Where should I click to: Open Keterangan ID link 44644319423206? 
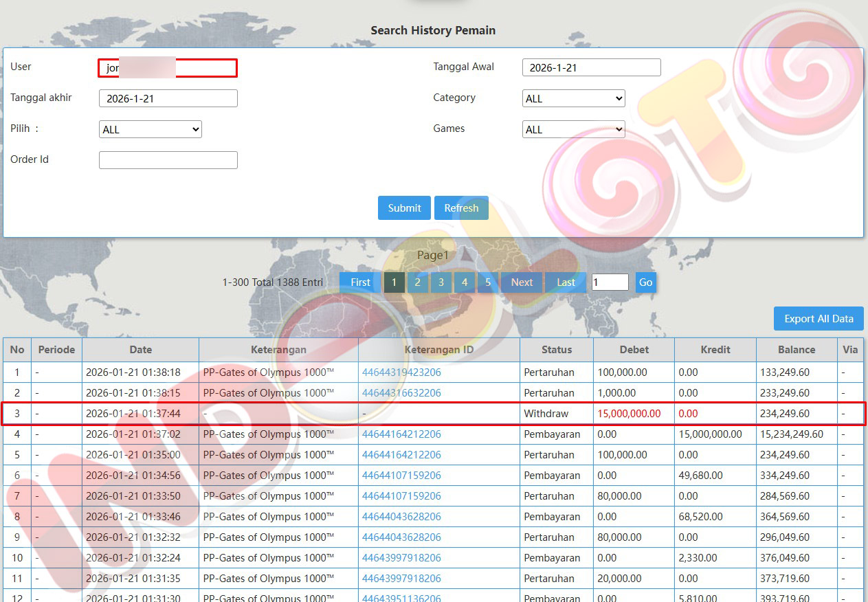(x=401, y=372)
